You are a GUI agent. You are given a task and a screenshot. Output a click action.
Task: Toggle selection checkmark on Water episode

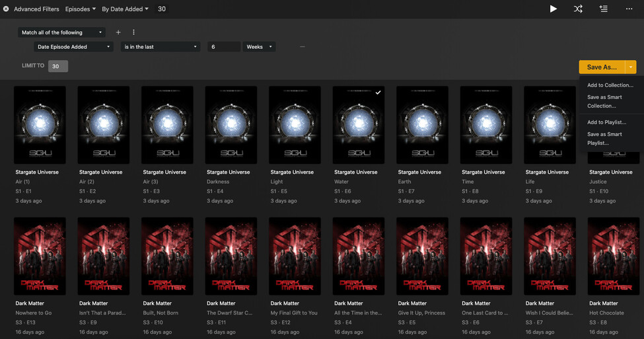378,93
